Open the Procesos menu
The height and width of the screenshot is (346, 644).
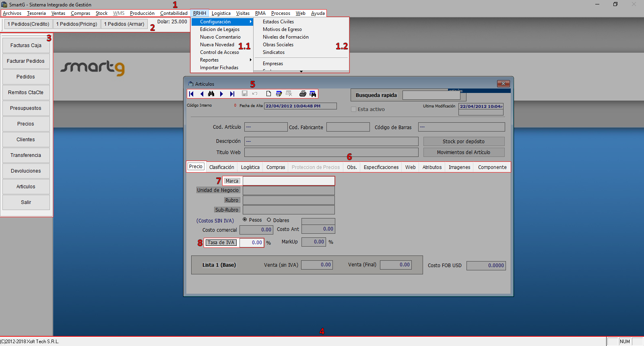[281, 13]
